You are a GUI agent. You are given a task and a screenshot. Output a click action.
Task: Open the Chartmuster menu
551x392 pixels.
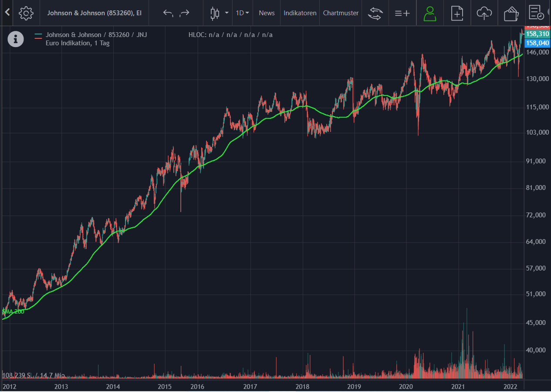[x=341, y=13]
